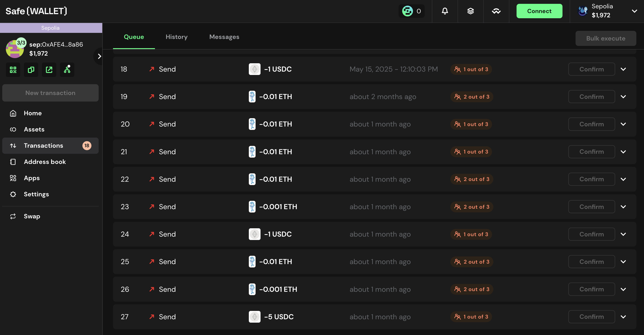Expand transaction 25 details
Viewport: 644px width, 335px height.
[x=623, y=262]
